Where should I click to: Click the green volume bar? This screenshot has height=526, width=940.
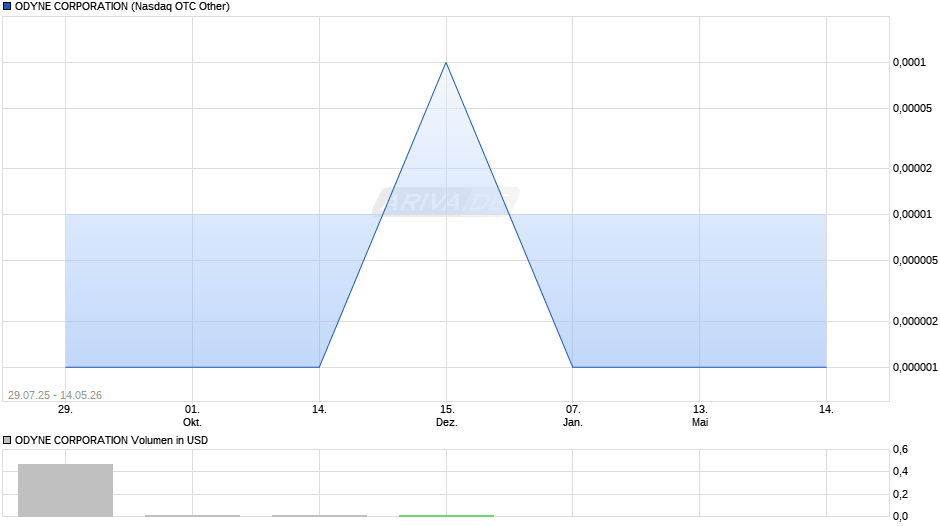446,515
